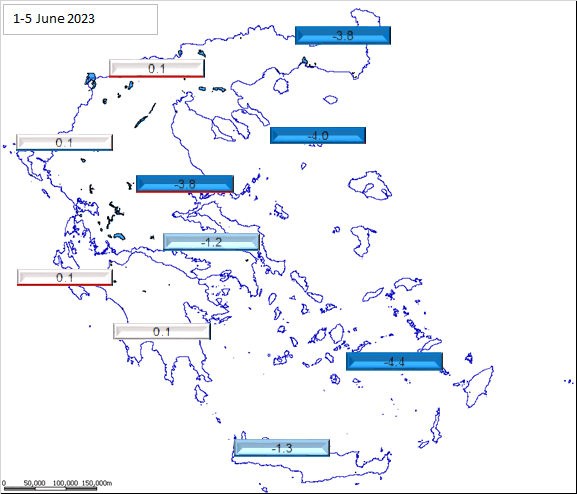This screenshot has width=577, height=494.
Task: Click the 1-5 June 2023 date box
Action: point(81,20)
